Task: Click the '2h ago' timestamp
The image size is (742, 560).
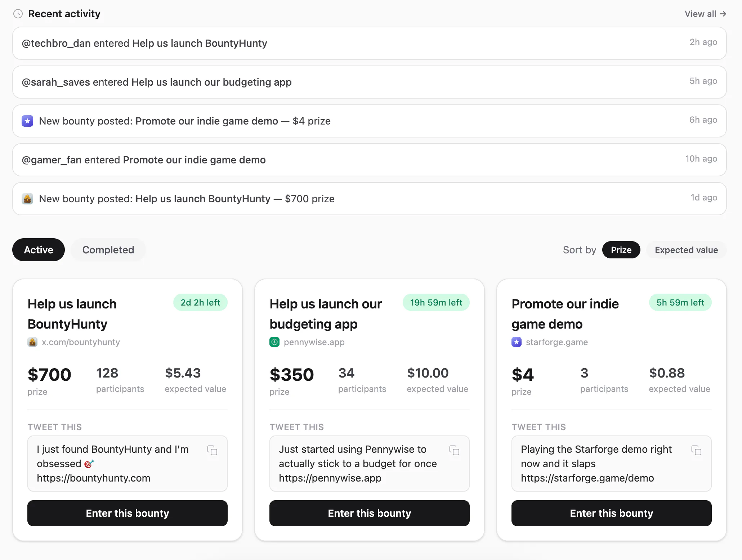Action: coord(703,42)
